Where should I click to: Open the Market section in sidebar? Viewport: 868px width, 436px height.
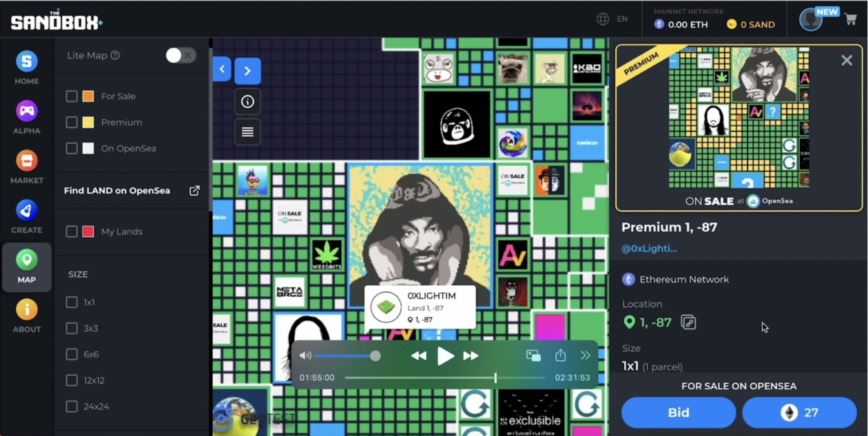click(27, 167)
